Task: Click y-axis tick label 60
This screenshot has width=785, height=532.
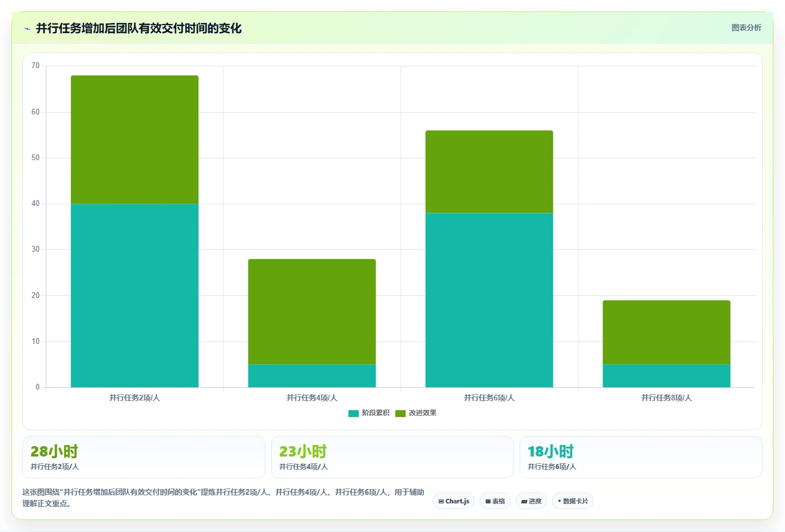Action: (35, 112)
